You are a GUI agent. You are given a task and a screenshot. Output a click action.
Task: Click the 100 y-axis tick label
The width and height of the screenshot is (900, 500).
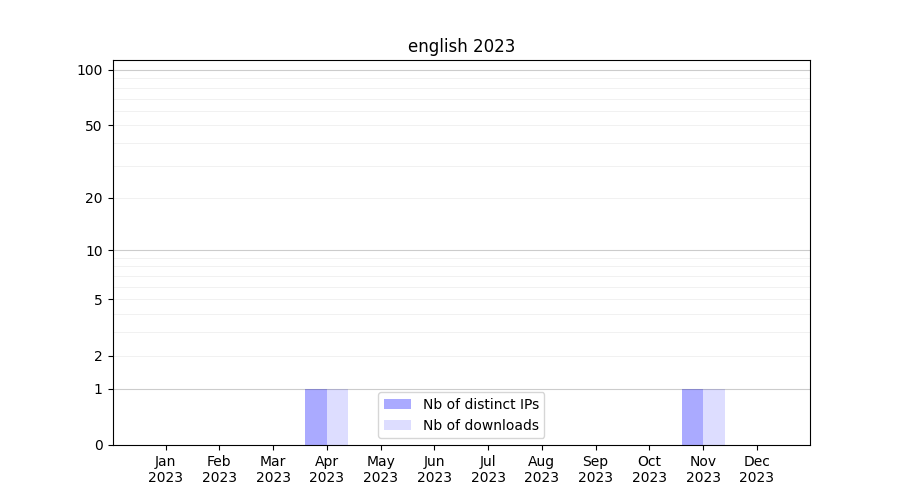[x=90, y=70]
